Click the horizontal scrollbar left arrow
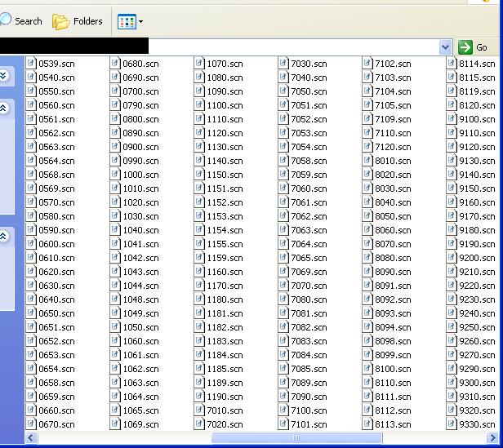The width and height of the screenshot is (503, 448). click(x=31, y=437)
